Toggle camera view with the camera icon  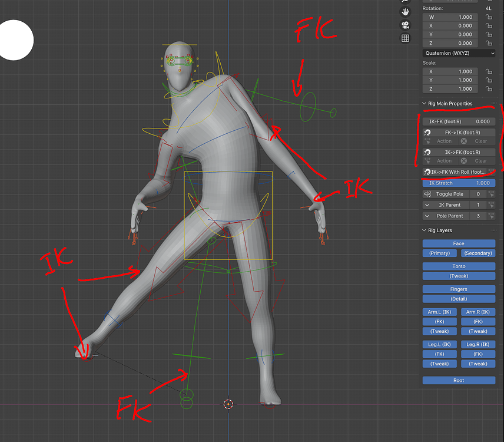[x=405, y=25]
